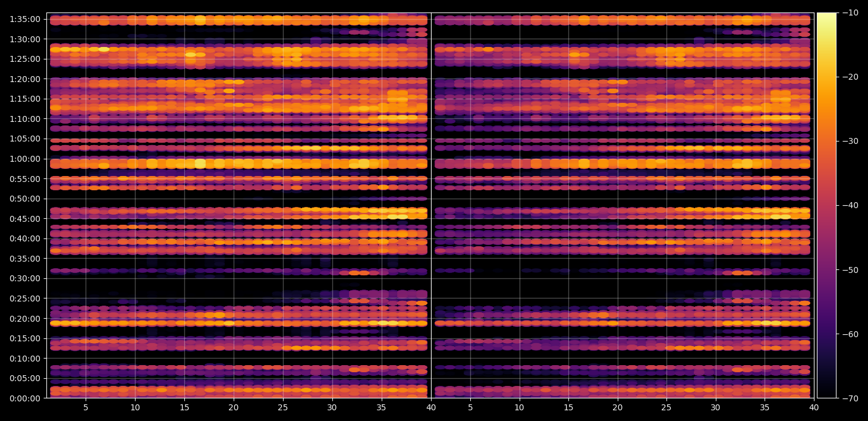This screenshot has height=421, width=868.
Task: Select x-axis label 40 under right heatmap
Action: pyautogui.click(x=814, y=408)
